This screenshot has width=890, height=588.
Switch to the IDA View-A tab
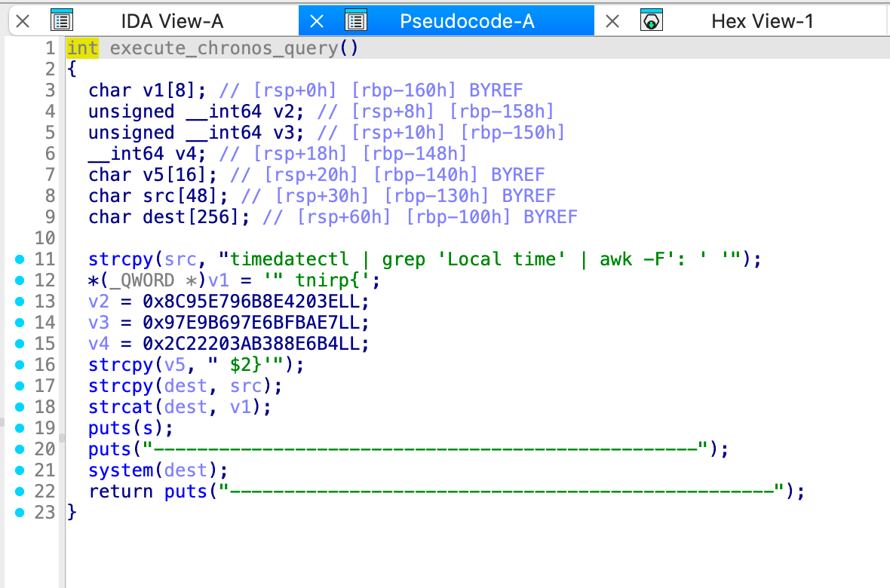(172, 21)
